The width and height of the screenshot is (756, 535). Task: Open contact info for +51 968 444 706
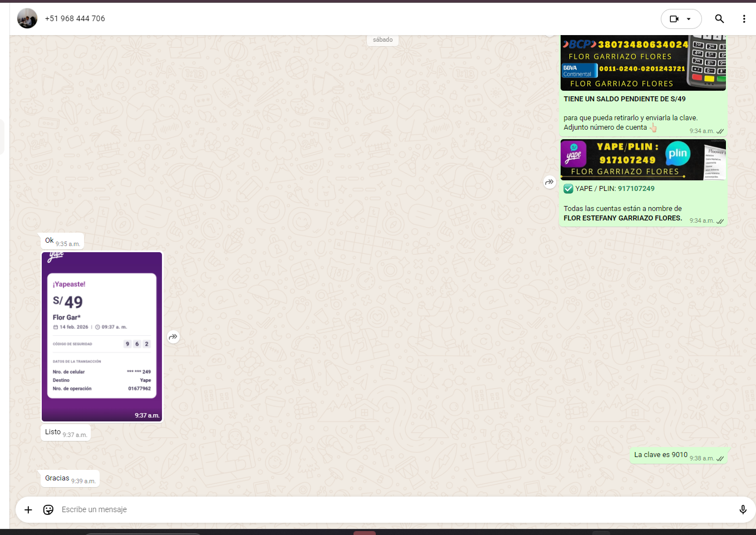pos(75,18)
